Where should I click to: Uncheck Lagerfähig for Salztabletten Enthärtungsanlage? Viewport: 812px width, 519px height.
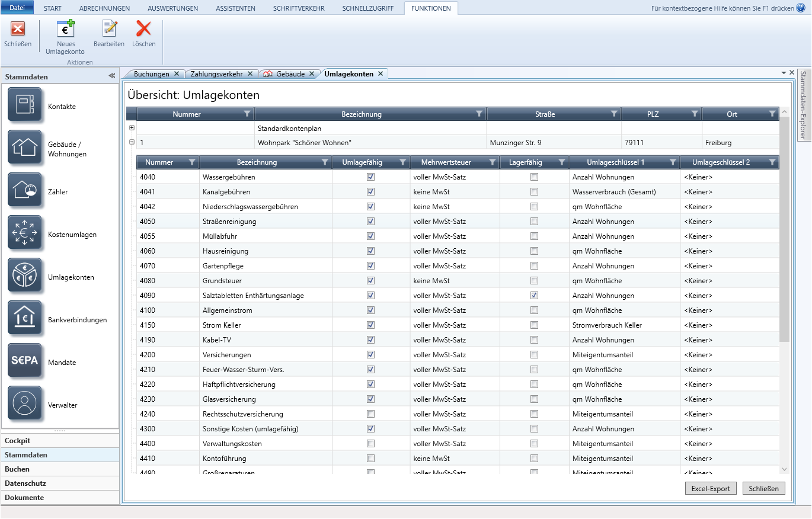[x=535, y=295]
